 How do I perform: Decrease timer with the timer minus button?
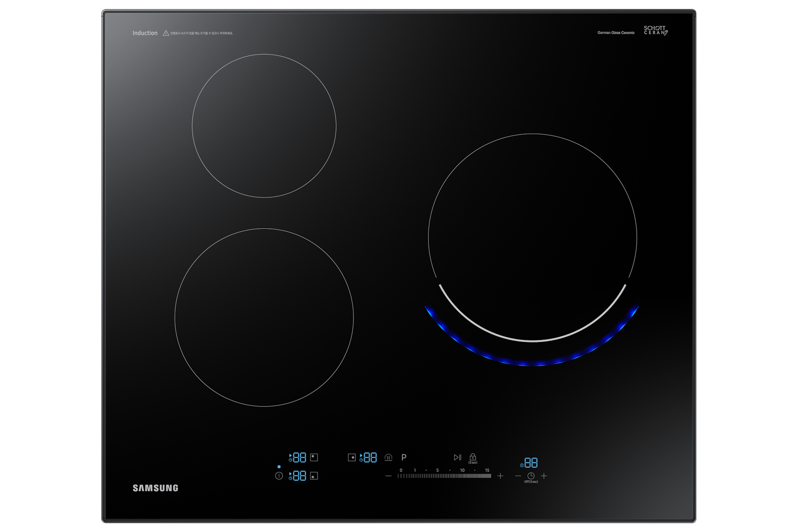518,476
